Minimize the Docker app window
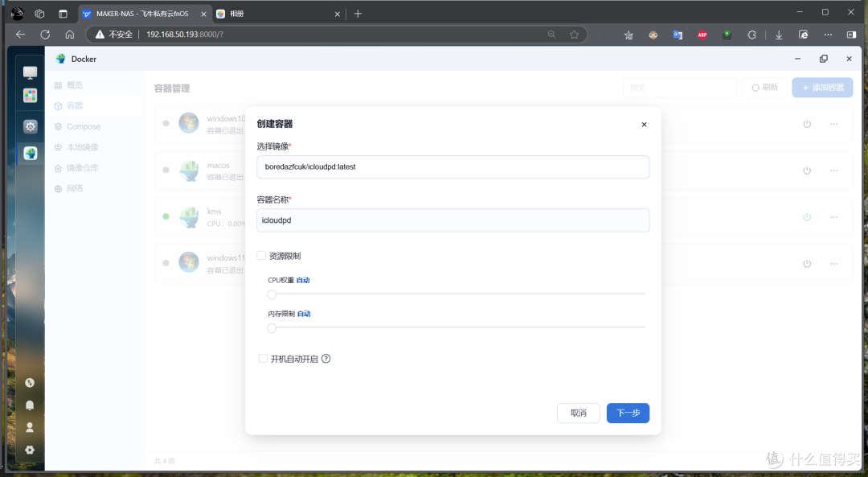Viewport: 868px width, 477px height. 798,59
